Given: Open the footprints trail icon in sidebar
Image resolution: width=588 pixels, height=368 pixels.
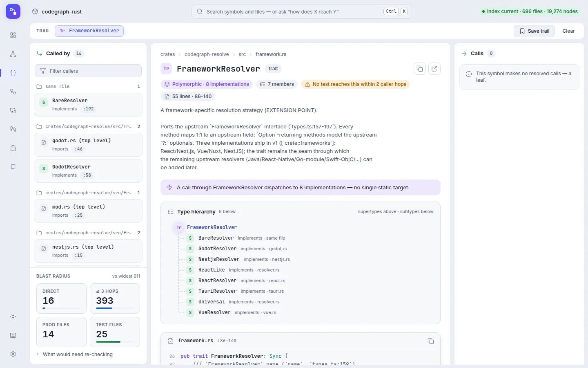Looking at the screenshot, I should click(x=13, y=129).
